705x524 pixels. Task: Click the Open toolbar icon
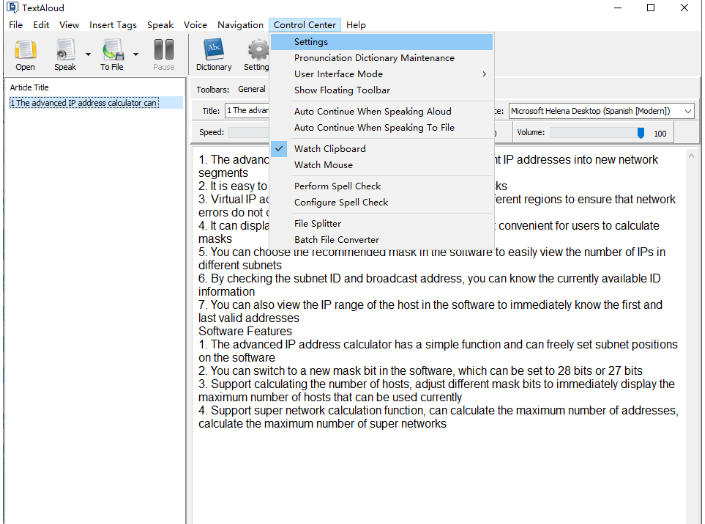point(25,53)
